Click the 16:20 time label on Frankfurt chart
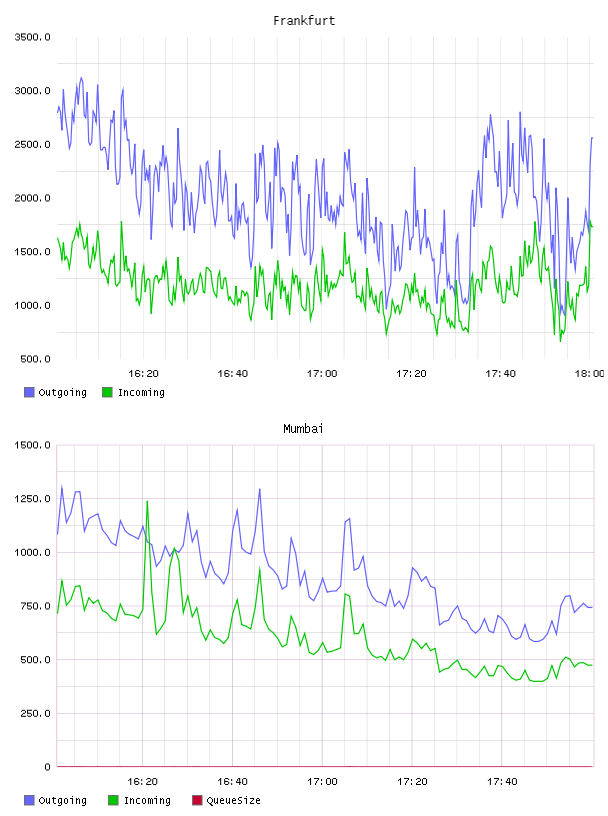 (x=143, y=374)
